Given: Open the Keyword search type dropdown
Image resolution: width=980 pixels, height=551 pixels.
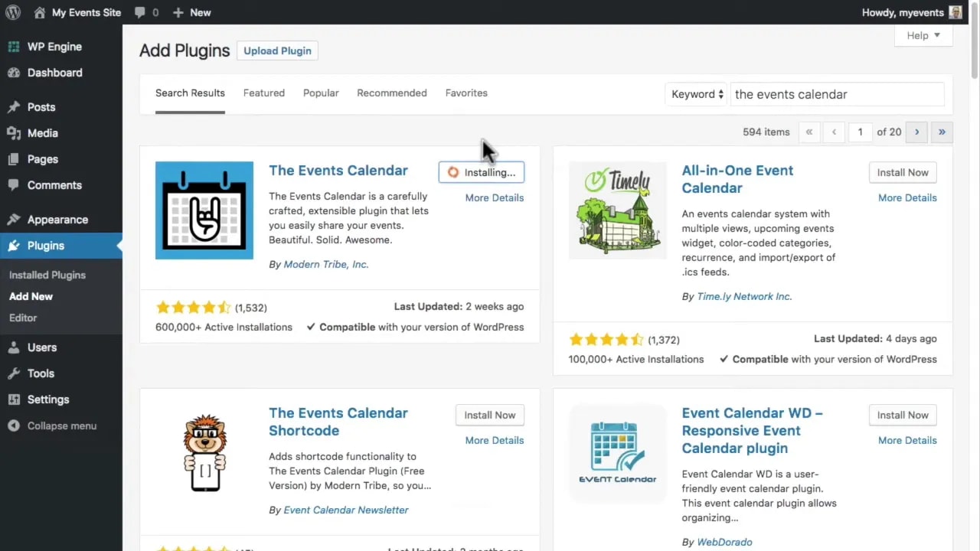Looking at the screenshot, I should click(697, 94).
